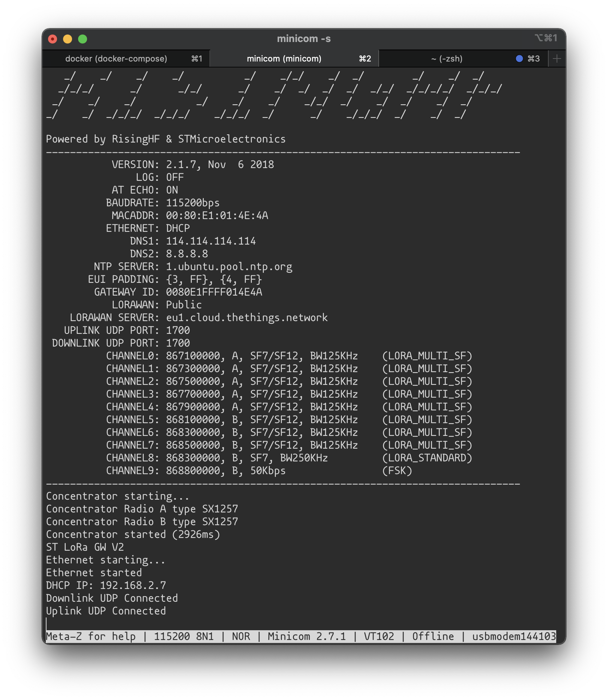Click Ethernet starting... line
This screenshot has width=608, height=700.
[x=106, y=560]
